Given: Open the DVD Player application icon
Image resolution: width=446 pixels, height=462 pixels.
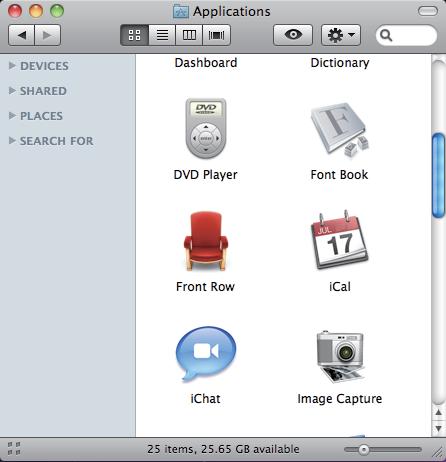Looking at the screenshot, I should point(206,128).
